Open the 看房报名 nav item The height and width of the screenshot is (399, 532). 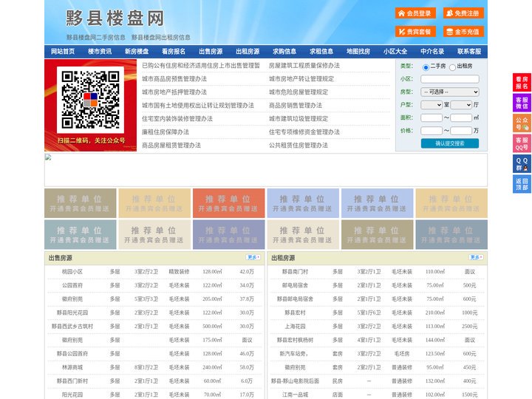coord(174,52)
